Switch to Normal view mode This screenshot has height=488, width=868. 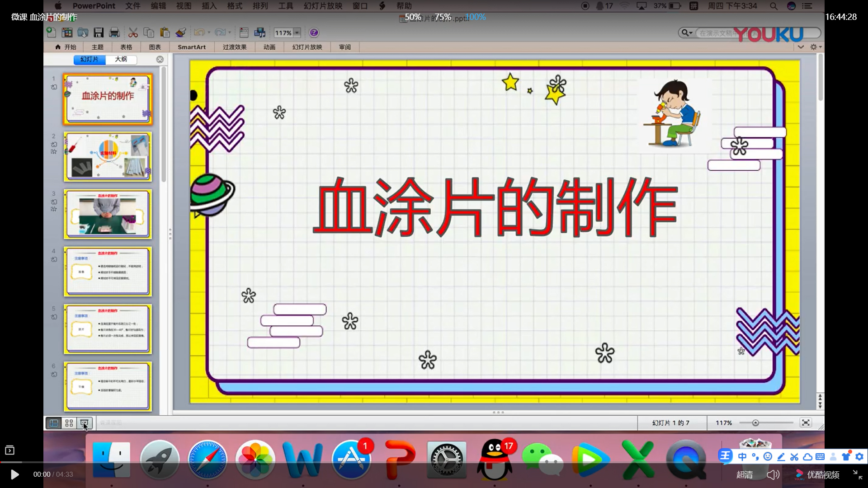point(53,423)
